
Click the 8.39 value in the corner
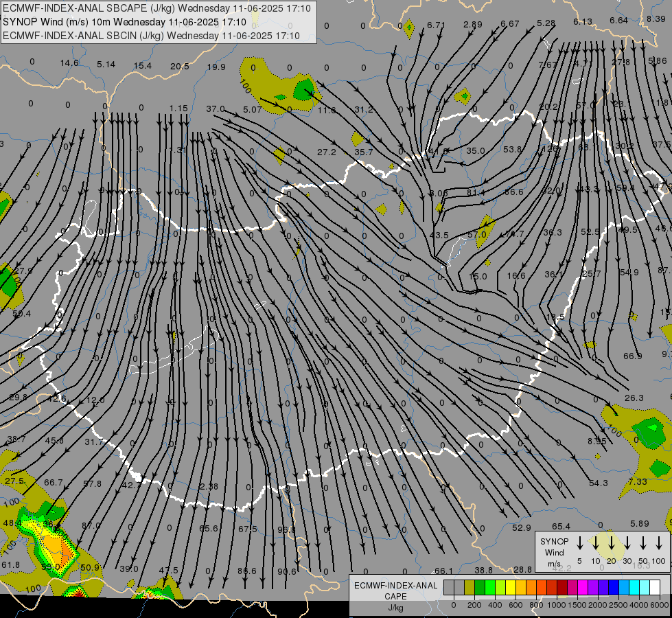[656, 19]
